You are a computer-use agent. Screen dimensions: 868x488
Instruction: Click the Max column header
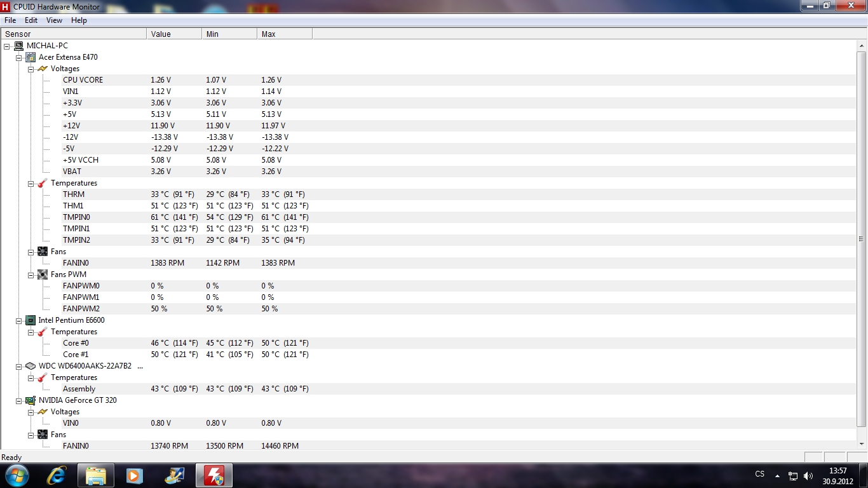point(285,34)
